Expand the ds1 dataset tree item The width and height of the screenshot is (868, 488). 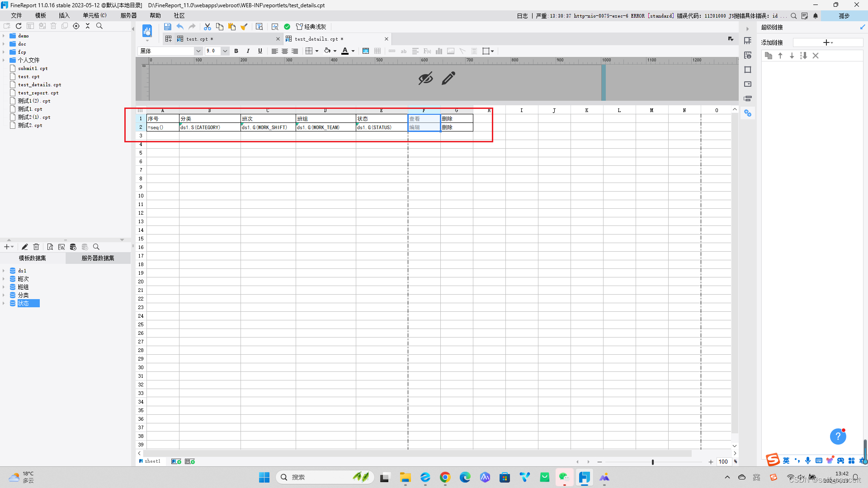point(5,271)
